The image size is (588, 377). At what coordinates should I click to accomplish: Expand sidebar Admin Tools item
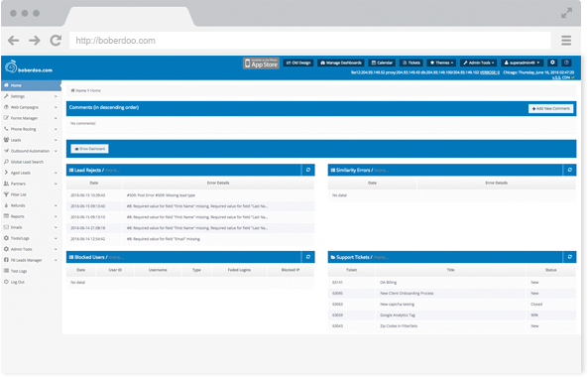[x=31, y=249]
